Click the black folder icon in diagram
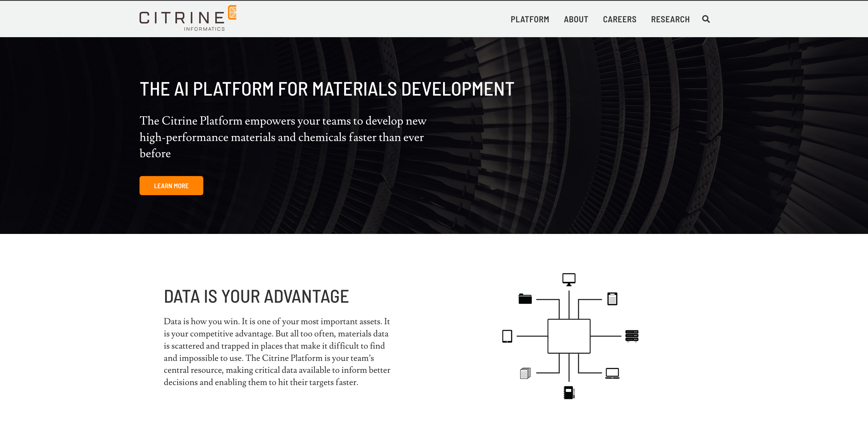The height and width of the screenshot is (436, 868). (525, 299)
